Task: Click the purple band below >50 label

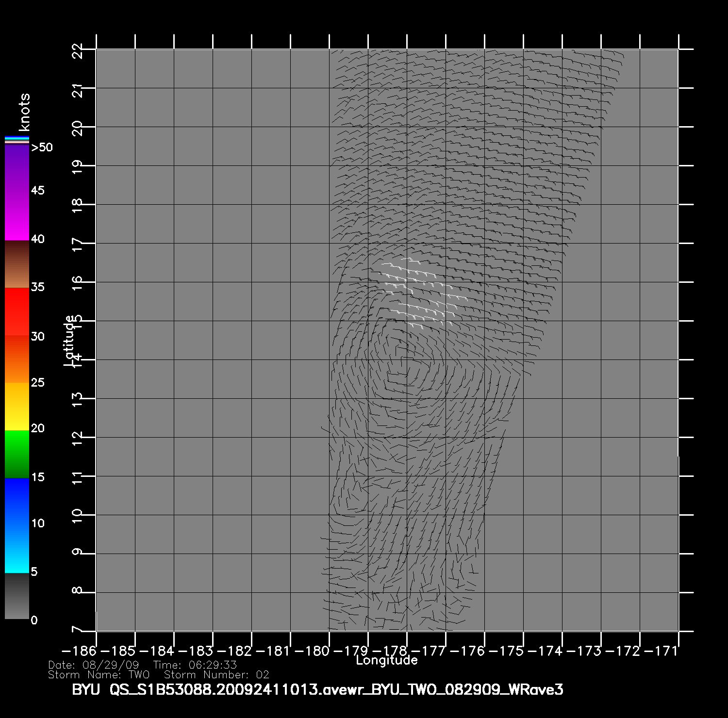Action: point(17,167)
